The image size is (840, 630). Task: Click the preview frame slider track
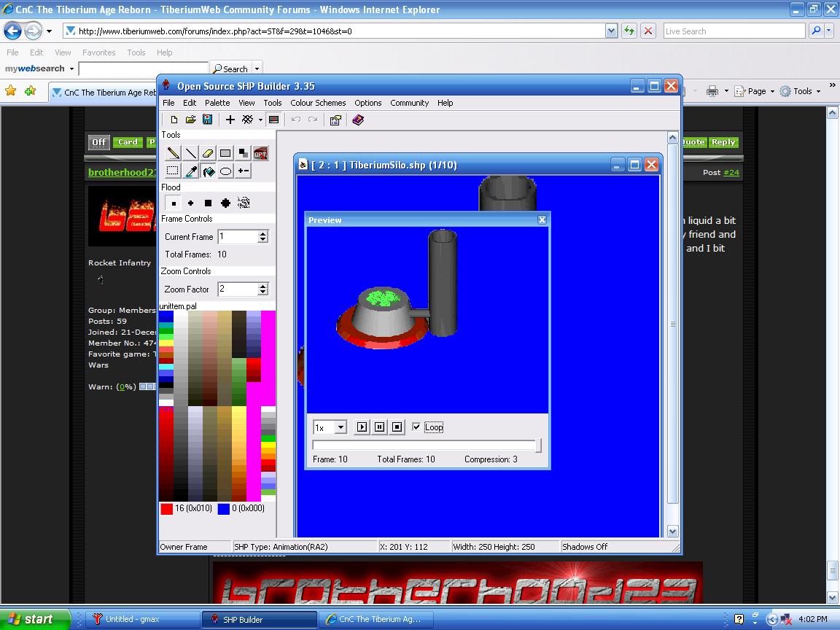[427, 446]
